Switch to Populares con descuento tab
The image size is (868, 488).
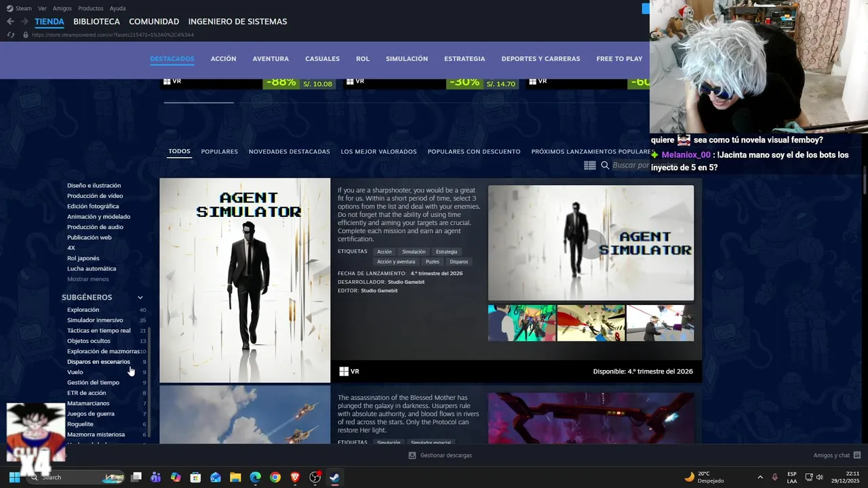pos(474,152)
